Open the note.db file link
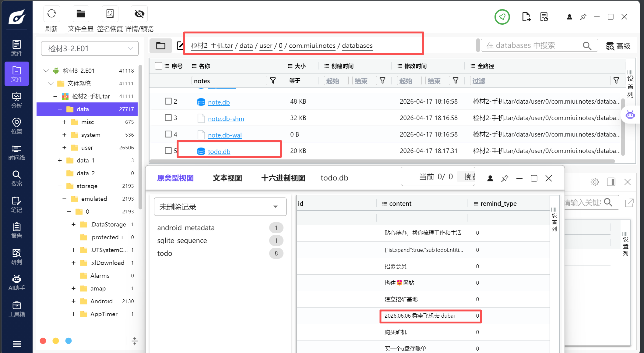Image resolution: width=644 pixels, height=353 pixels. 219,102
